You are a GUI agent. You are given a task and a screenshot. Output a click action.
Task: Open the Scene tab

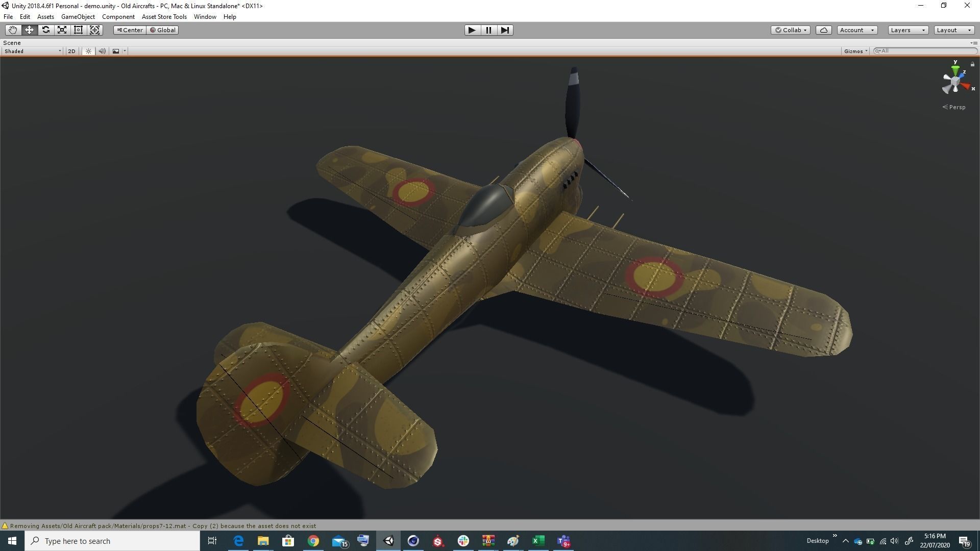click(12, 43)
